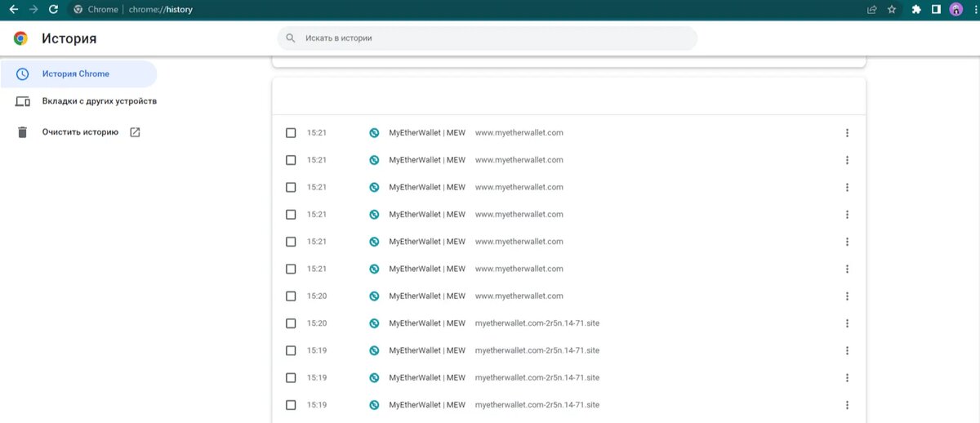Tick the checkbox of the bottommost 15:19 entry
The width and height of the screenshot is (980, 423).
(x=291, y=405)
